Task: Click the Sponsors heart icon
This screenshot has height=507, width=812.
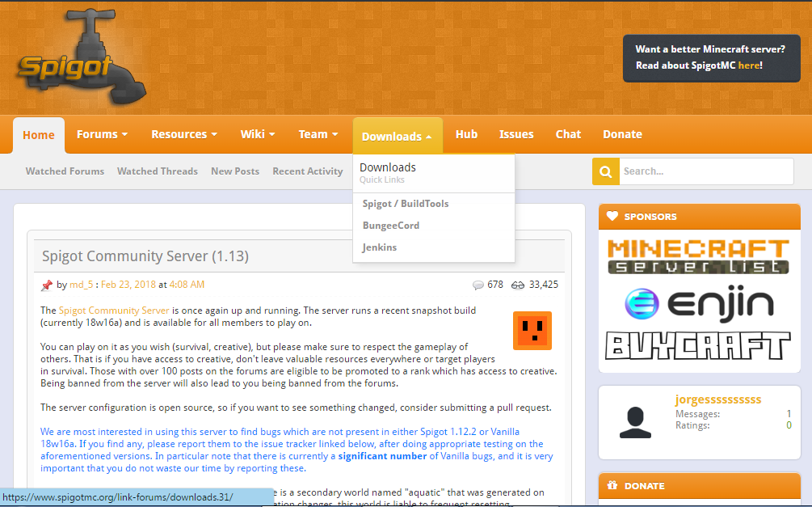Action: click(x=612, y=216)
